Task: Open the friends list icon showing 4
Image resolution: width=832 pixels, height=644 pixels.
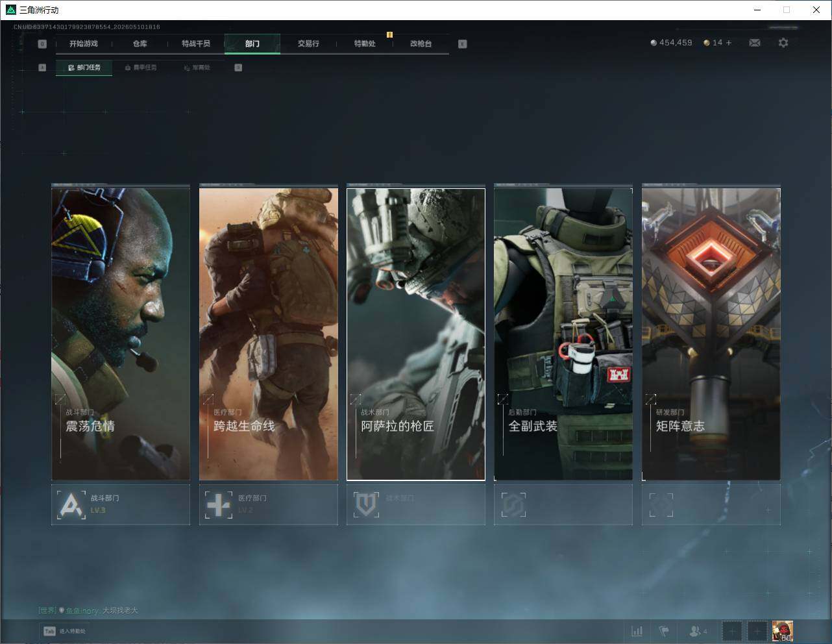Action: [698, 631]
